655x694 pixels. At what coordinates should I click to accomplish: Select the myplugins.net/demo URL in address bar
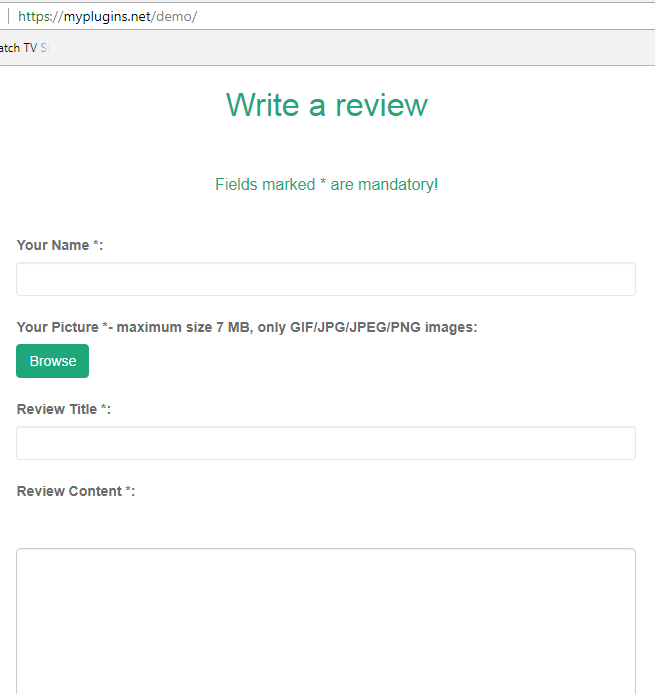click(x=108, y=16)
